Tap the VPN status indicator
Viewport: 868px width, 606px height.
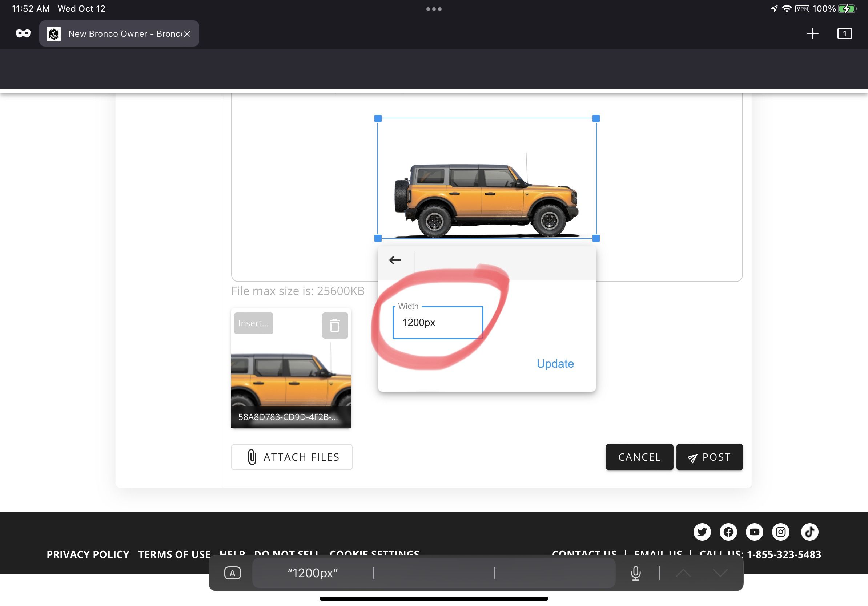point(802,9)
